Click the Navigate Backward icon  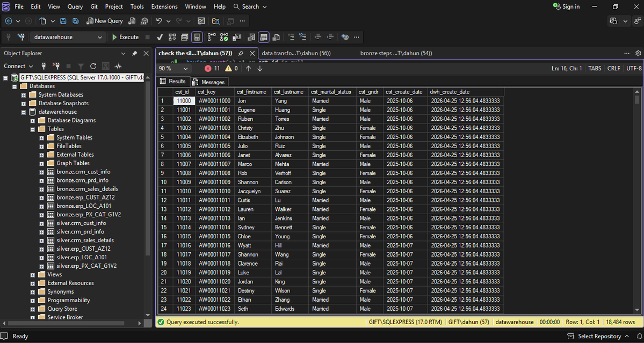(x=9, y=21)
